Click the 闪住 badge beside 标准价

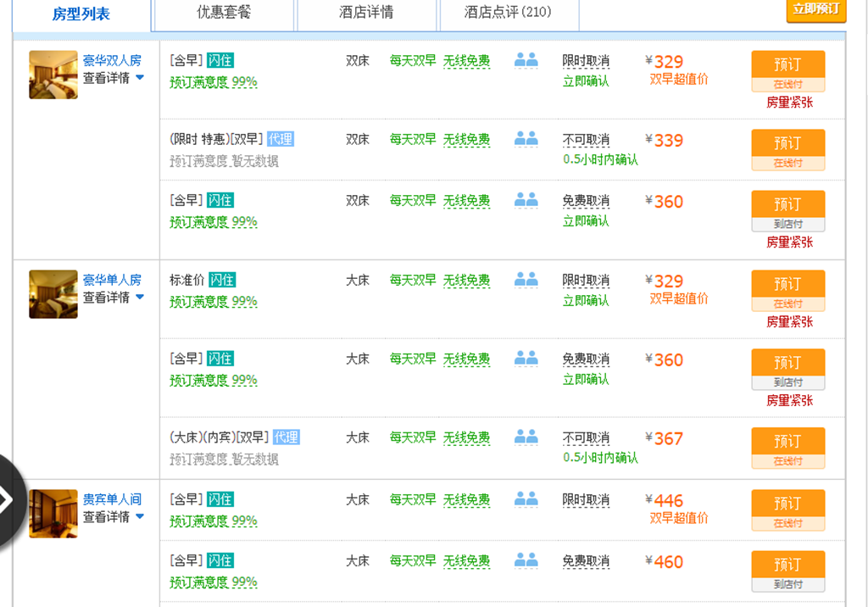[222, 280]
